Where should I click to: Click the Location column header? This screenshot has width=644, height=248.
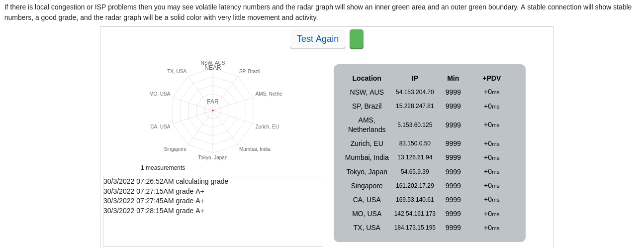(367, 78)
